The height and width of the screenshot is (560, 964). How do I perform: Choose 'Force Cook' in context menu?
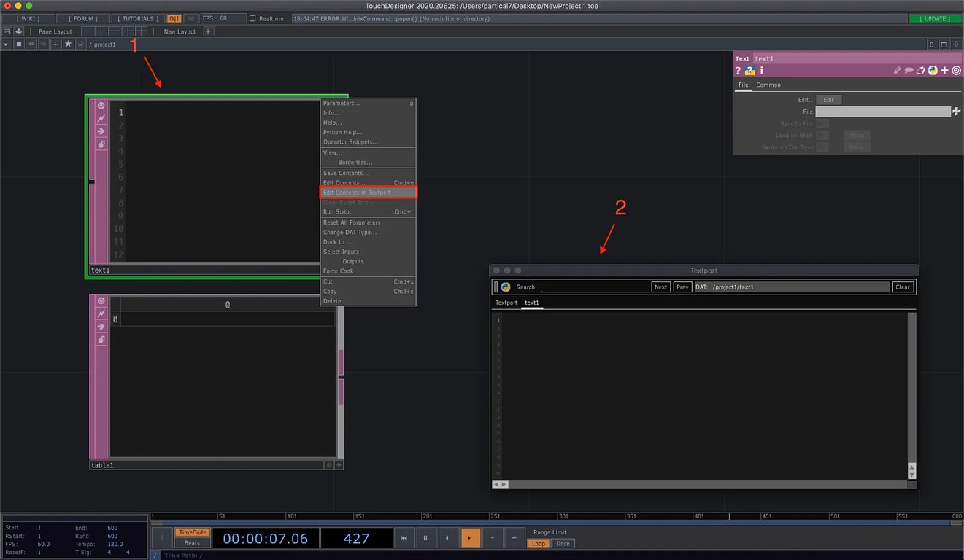coord(368,271)
